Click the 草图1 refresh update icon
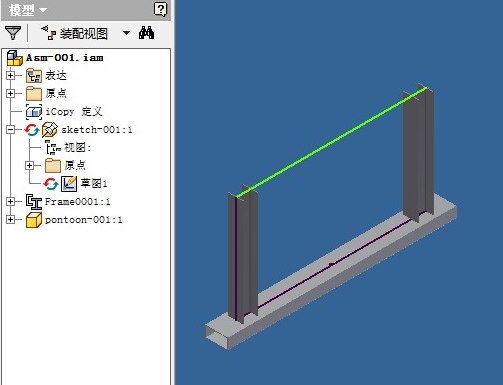503x385 pixels. pos(51,184)
